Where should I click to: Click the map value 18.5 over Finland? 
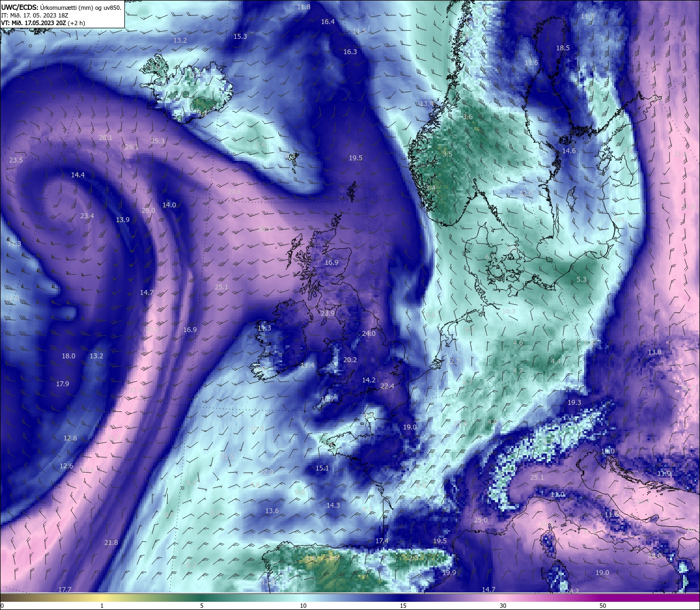[563, 48]
